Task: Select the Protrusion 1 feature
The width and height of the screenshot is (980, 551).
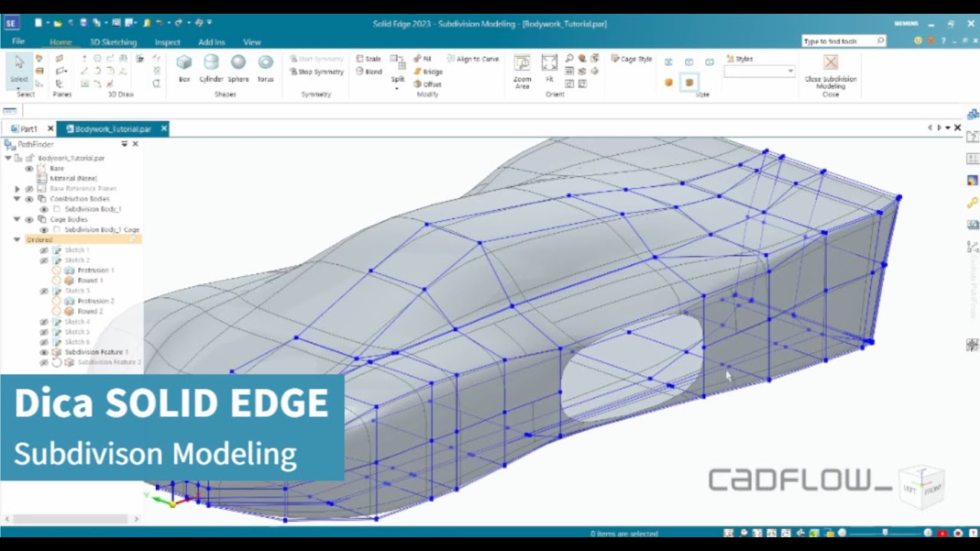Action: click(x=95, y=270)
